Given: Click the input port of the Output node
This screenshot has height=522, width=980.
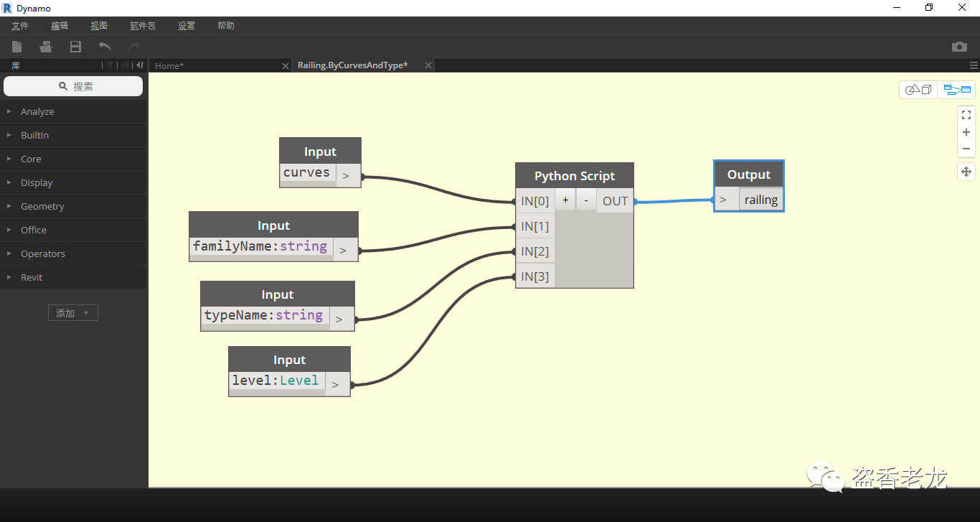Looking at the screenshot, I should click(x=726, y=200).
